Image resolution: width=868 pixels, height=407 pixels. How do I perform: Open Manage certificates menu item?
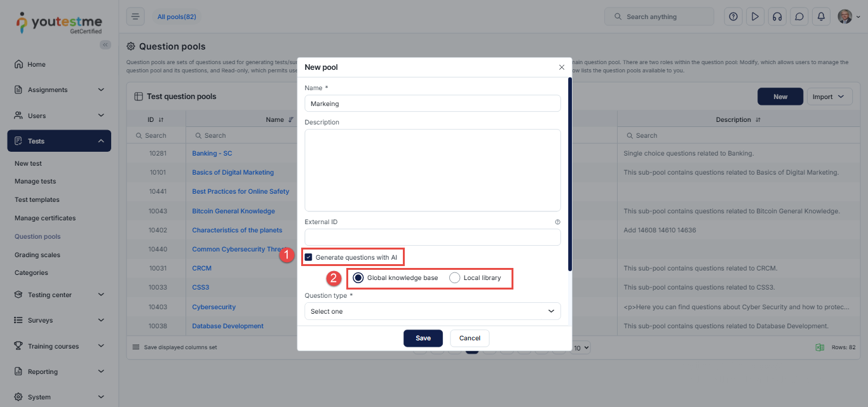(x=45, y=218)
